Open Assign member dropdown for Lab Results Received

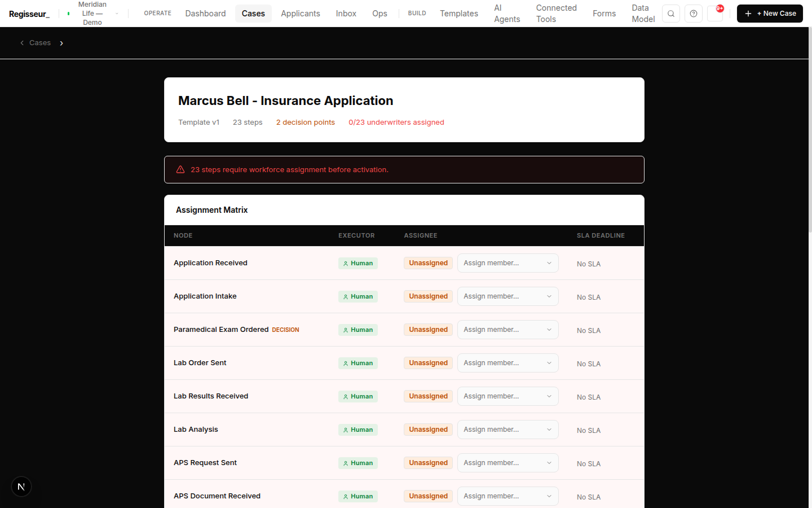coord(507,396)
